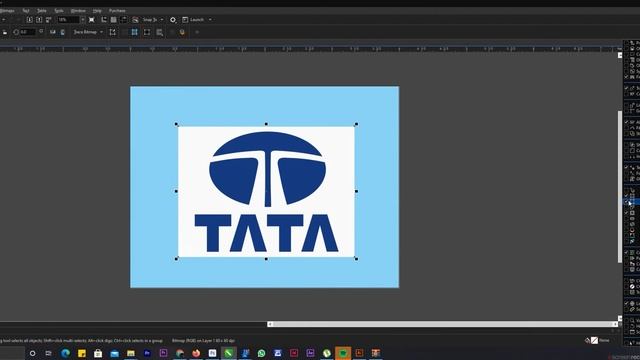Viewport: 640px width, 360px height.
Task: Expand the Trace Bitmap dropdown arrow
Action: coord(102,32)
